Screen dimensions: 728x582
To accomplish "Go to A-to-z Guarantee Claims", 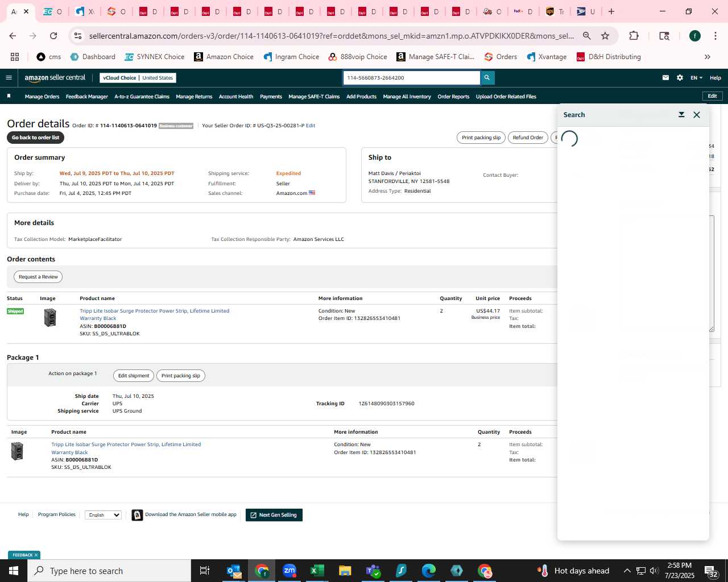I will [142, 97].
